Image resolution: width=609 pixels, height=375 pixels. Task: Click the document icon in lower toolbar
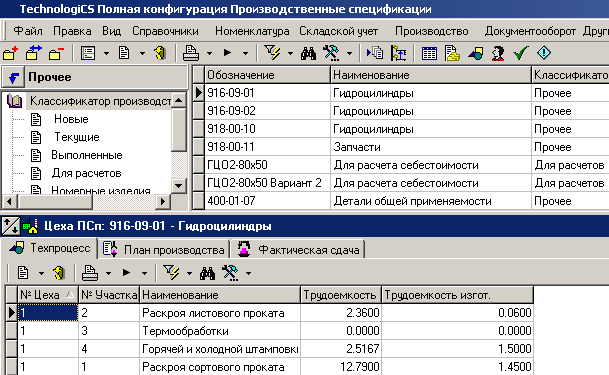click(23, 273)
